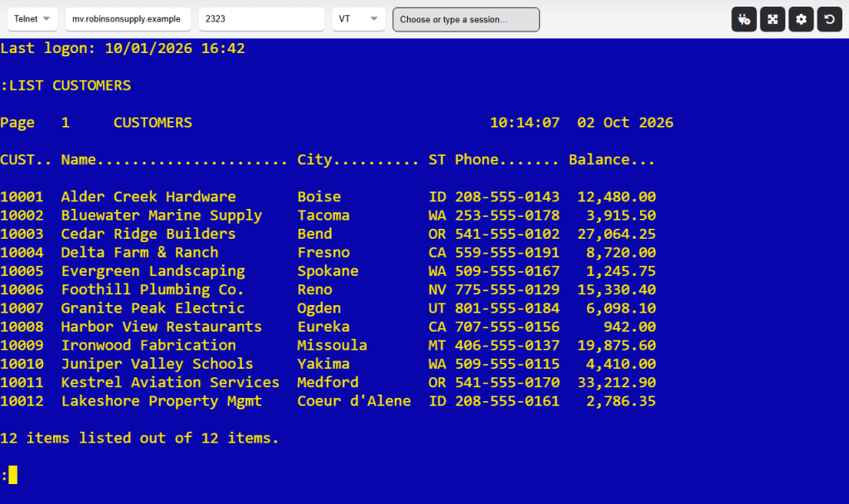Viewport: 849px width, 504px height.
Task: Click the 'Last logon: 10/01/2026 16:42' line
Action: [123, 48]
